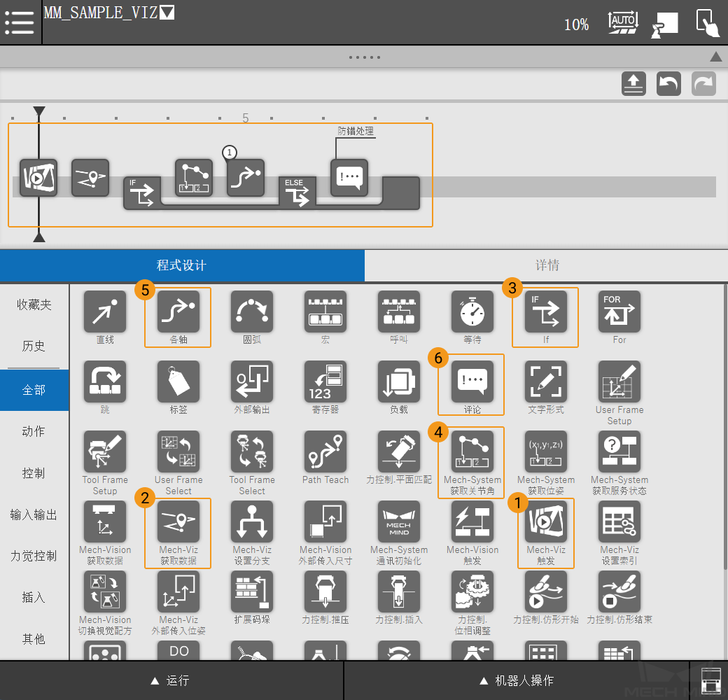Open the MM_SAMPLE_VIZ program dropdown
The height and width of the screenshot is (700, 728).
tap(167, 13)
